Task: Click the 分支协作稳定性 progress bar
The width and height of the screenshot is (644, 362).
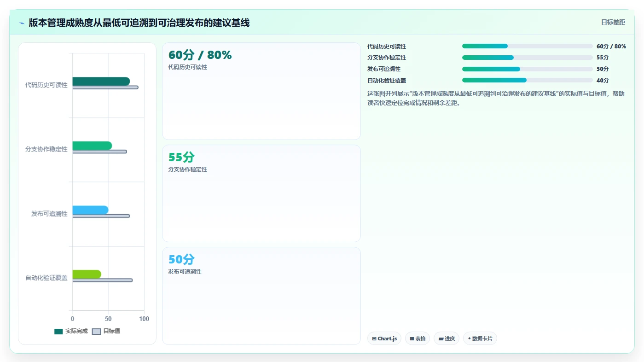Action: click(x=528, y=58)
